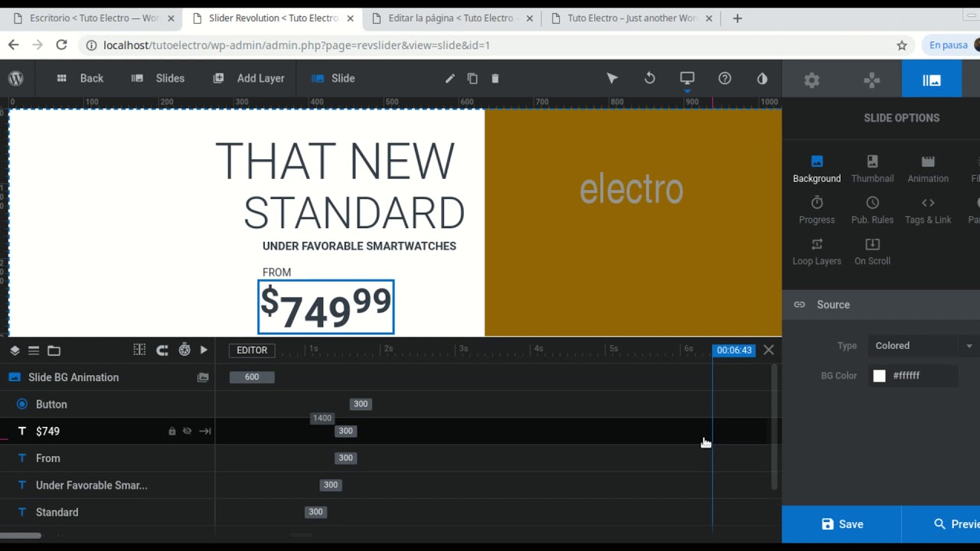980x551 pixels.
Task: Select the $749.99 price layer on canvas
Action: click(326, 307)
